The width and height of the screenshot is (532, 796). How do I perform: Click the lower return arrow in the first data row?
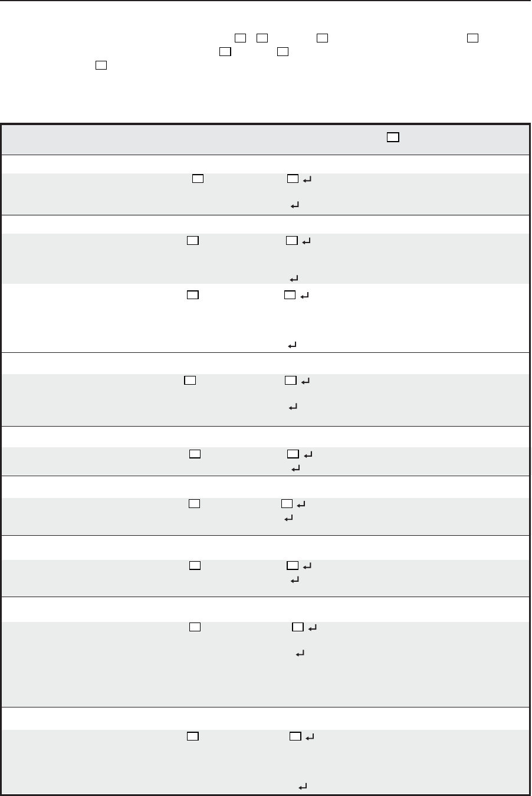point(295,205)
